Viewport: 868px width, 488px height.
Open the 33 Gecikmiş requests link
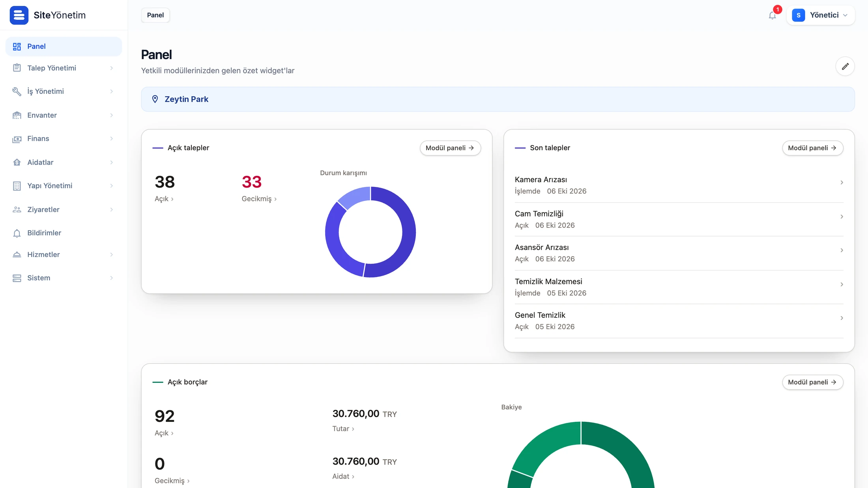click(x=259, y=188)
